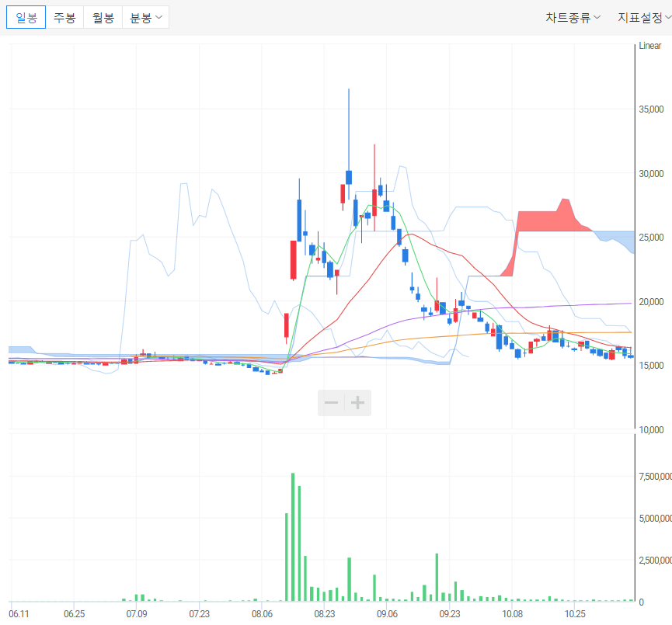Screen dimensions: 672x625
Task: Click the 25,000 price axis label
Action: 651,238
